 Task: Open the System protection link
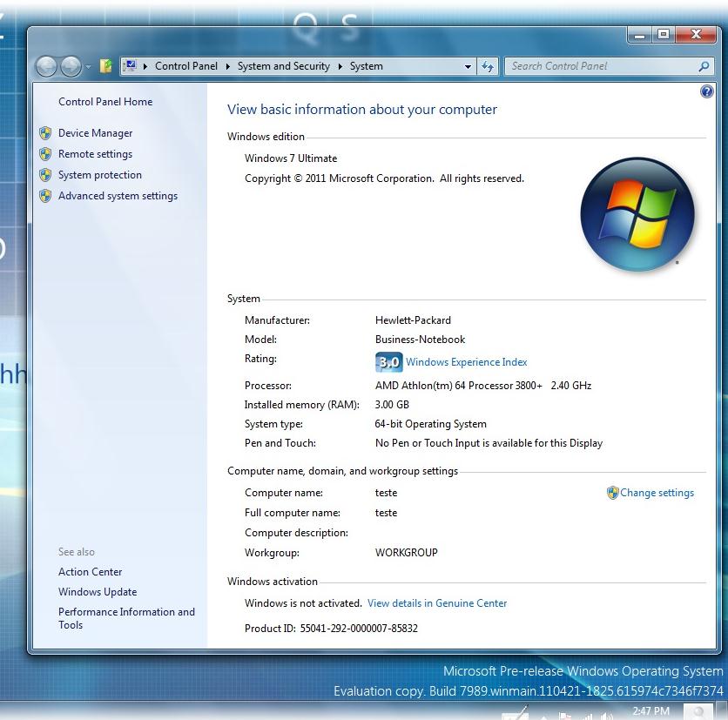tap(100, 175)
